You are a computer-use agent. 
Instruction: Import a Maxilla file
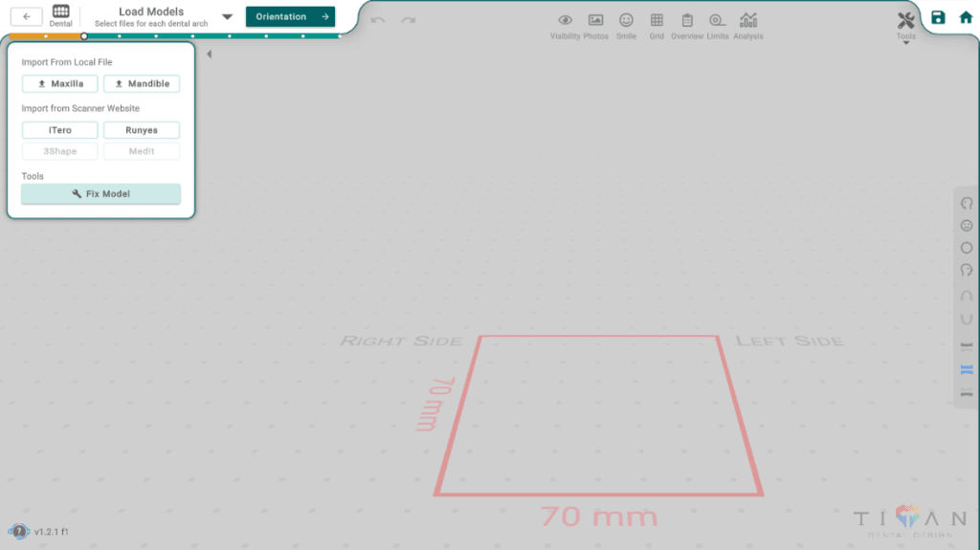click(x=60, y=84)
